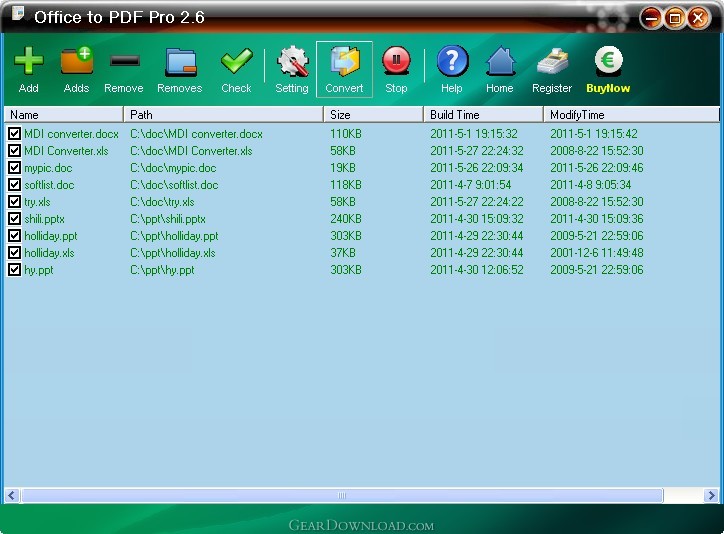Select the shili.pptx file name
The height and width of the screenshot is (534, 724).
(44, 219)
